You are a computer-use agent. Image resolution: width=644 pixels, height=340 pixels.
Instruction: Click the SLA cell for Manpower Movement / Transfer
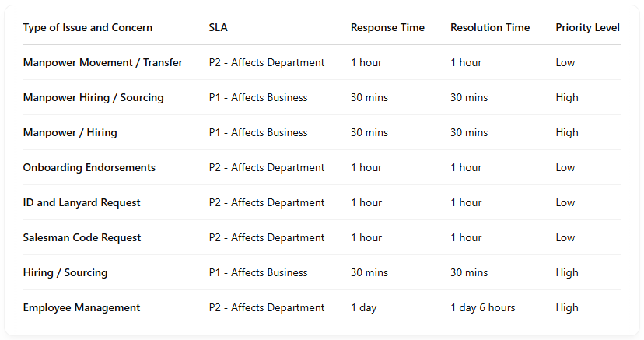tap(267, 63)
